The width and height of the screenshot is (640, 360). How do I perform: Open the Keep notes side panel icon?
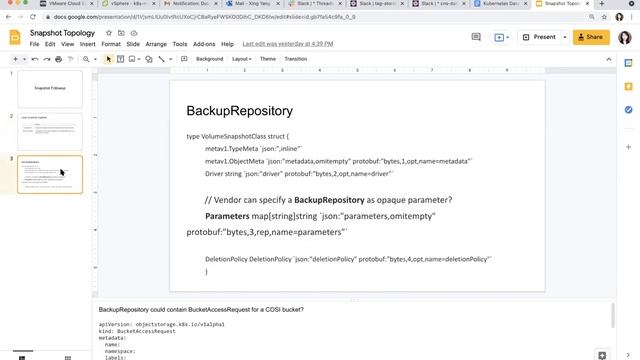628,86
